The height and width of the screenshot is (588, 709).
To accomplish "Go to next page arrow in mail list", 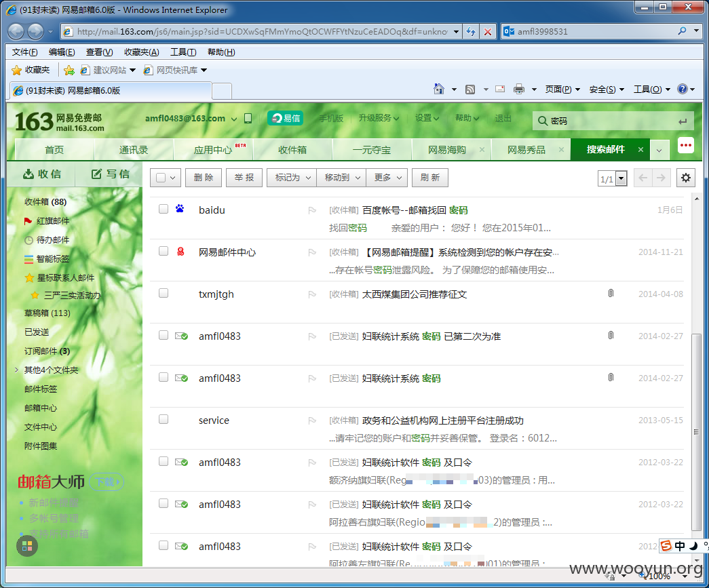I will point(661,178).
